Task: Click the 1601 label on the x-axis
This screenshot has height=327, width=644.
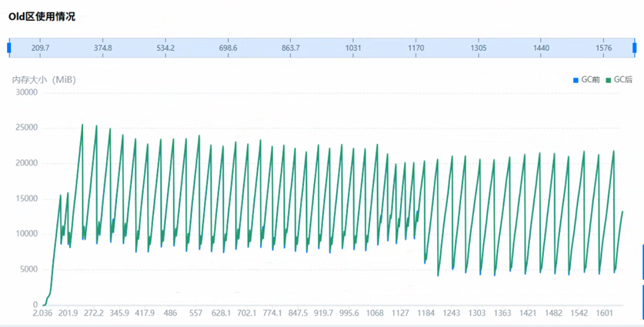Action: [x=604, y=314]
